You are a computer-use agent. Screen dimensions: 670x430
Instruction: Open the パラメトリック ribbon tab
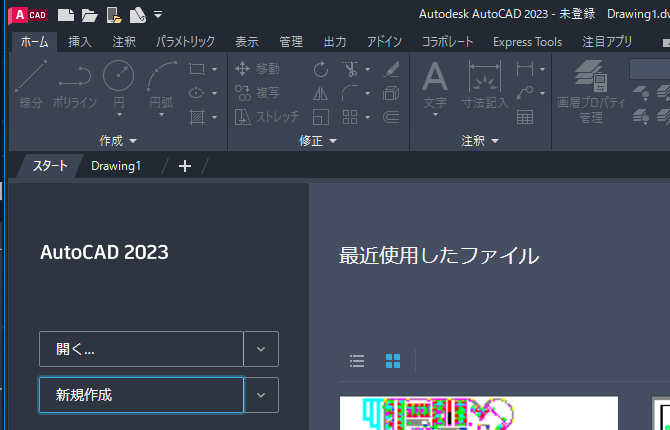[185, 42]
